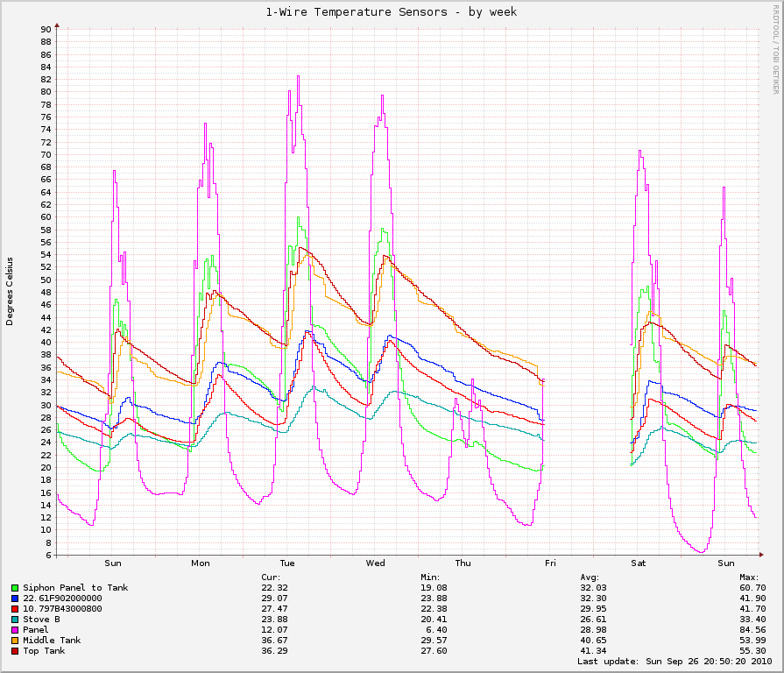This screenshot has width=784, height=673.
Task: Click maximum value 41.70 for sensor 10.797B43000800
Action: tap(753, 609)
